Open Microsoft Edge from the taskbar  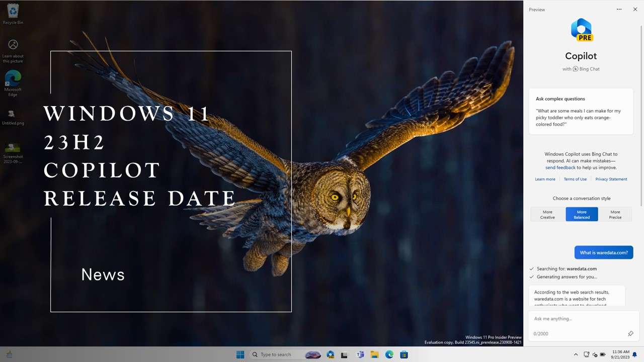click(389, 354)
